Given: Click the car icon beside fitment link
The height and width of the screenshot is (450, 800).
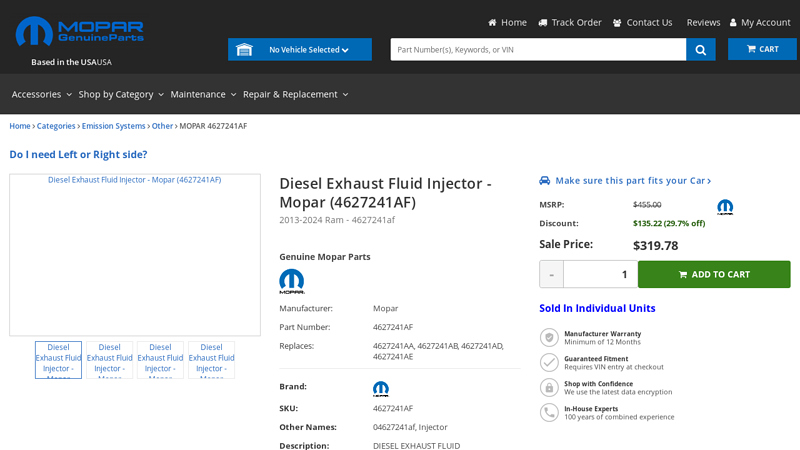Looking at the screenshot, I should (544, 180).
